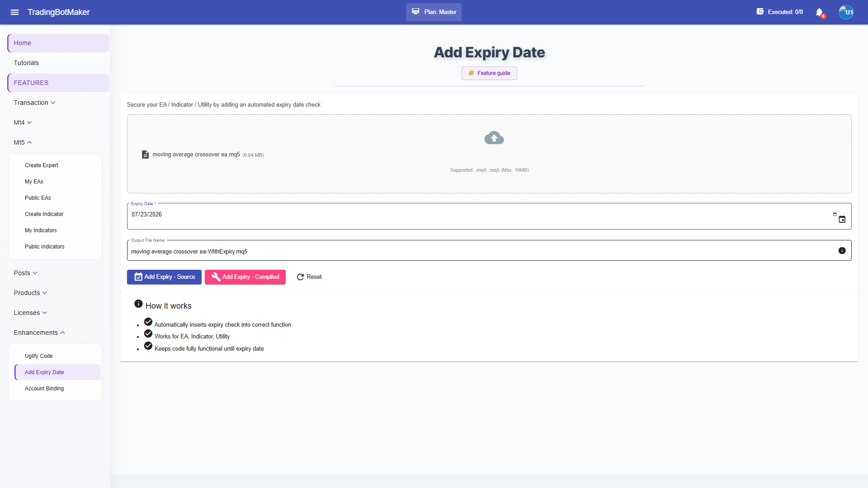The image size is (868, 488).
Task: Click the Output File Name field
Action: pyautogui.click(x=489, y=251)
